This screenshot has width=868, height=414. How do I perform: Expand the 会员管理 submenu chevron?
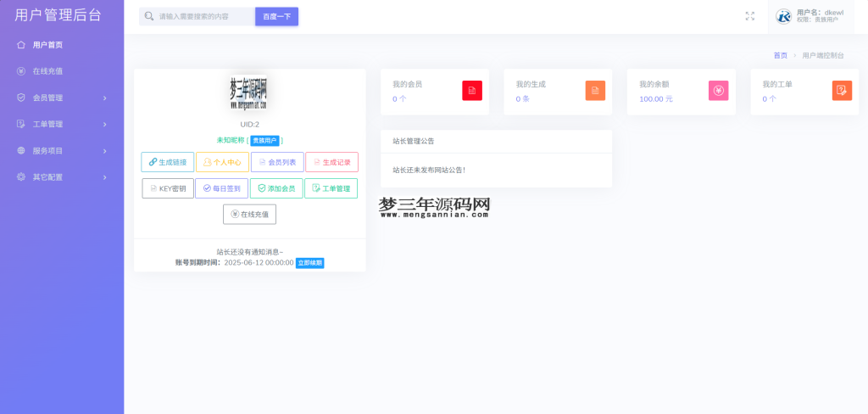tap(104, 98)
